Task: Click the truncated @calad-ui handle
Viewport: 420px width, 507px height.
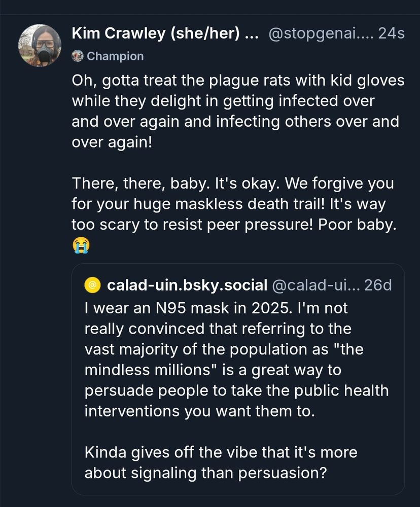Action: [316, 285]
